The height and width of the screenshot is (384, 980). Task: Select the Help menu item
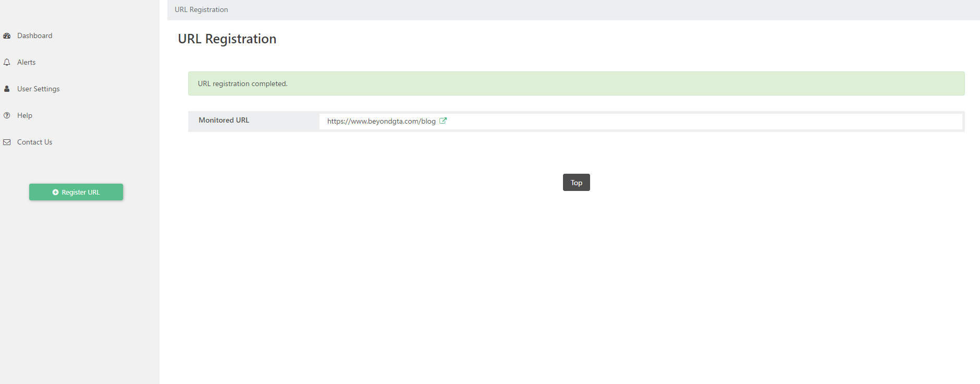tap(24, 115)
